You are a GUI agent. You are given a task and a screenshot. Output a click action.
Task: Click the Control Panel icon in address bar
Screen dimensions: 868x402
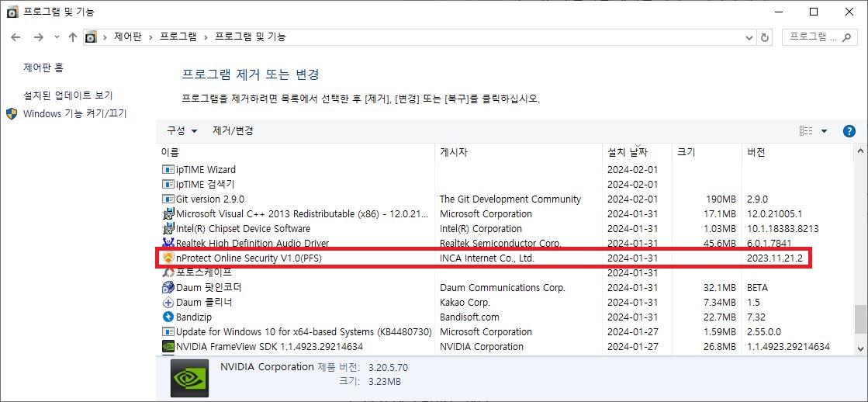(x=91, y=38)
